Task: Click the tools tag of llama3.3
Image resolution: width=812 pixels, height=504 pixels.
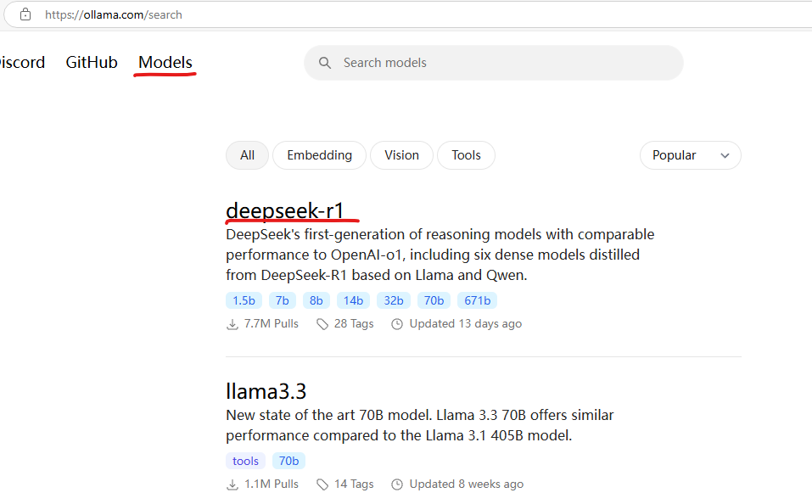Action: [x=245, y=461]
